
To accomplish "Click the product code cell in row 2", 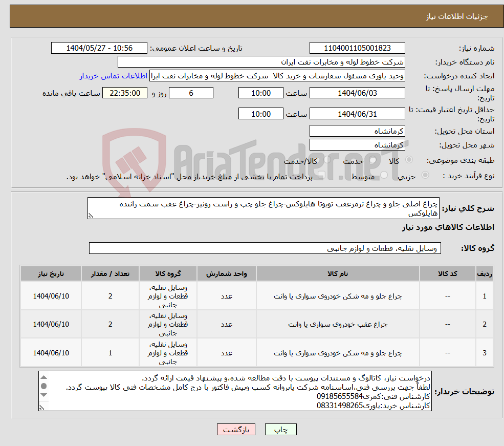I will [x=447, y=325].
